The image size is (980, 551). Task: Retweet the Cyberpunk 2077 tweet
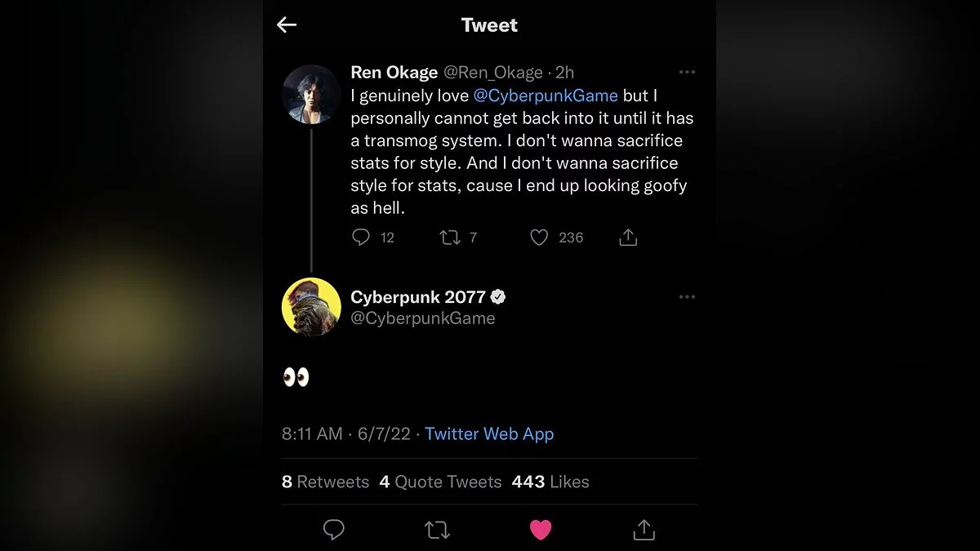pyautogui.click(x=438, y=530)
